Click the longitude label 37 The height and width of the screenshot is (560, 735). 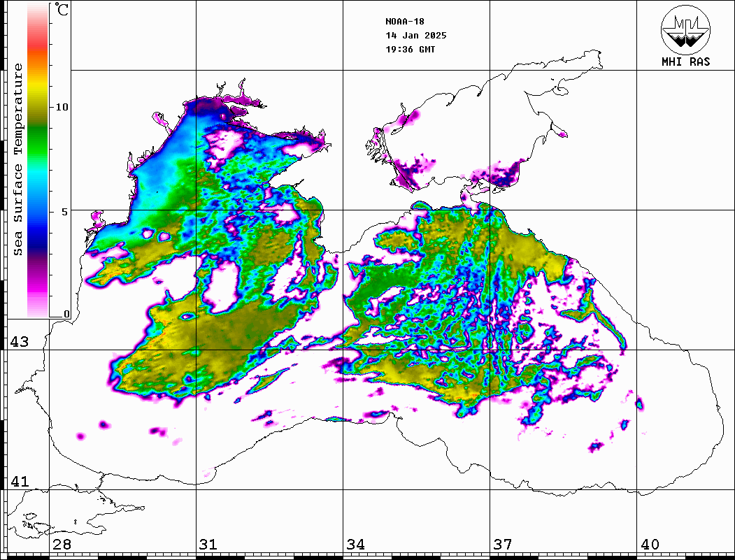(503, 545)
